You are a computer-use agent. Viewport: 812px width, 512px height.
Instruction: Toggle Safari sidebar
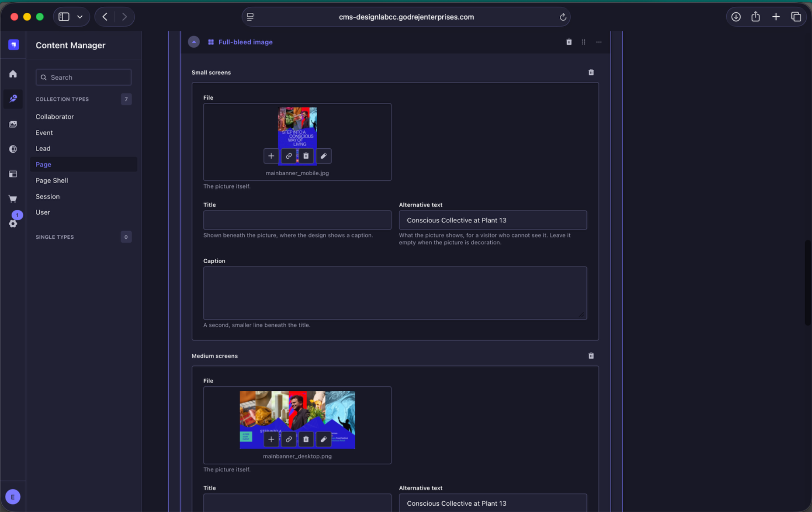click(x=64, y=17)
